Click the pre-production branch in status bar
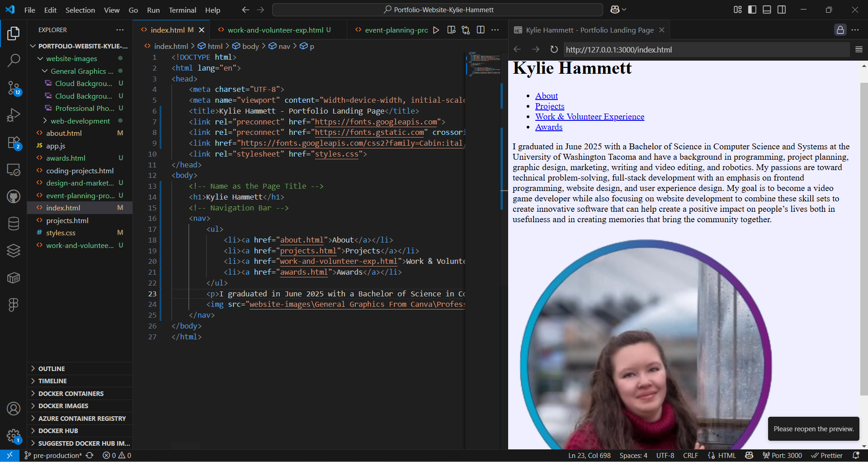The width and height of the screenshot is (868, 462). (x=53, y=455)
